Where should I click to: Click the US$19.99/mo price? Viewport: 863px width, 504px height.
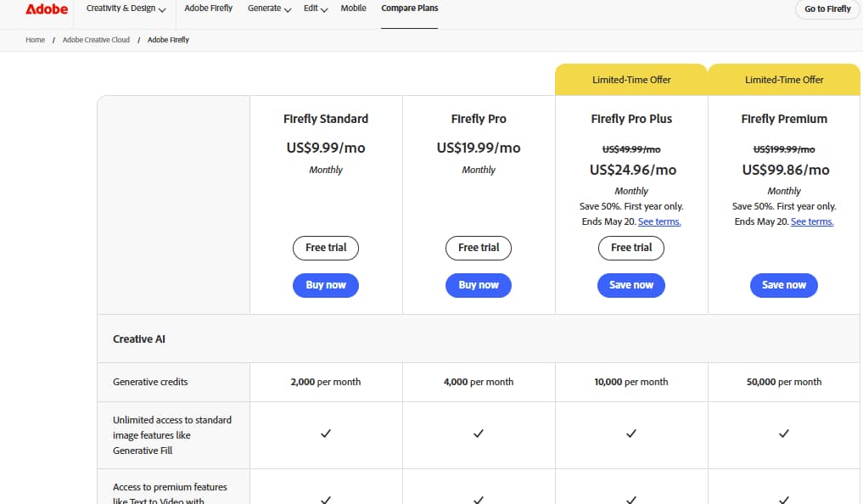479,148
